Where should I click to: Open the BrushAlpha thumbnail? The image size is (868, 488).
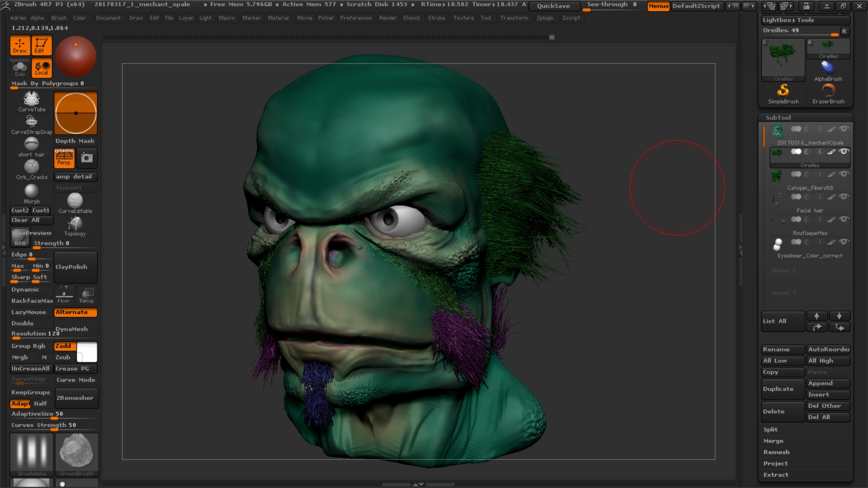[32, 455]
